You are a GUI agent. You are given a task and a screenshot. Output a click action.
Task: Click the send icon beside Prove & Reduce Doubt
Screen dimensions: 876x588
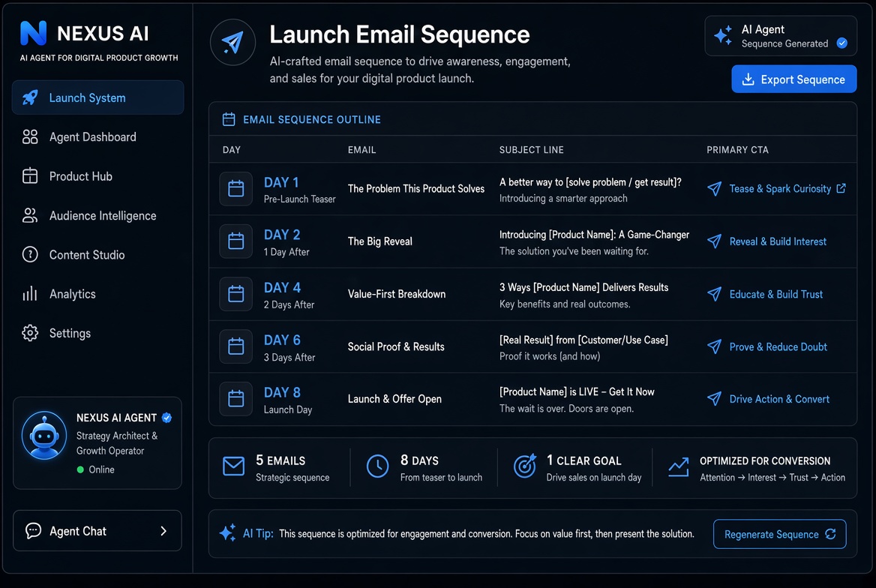coord(714,346)
